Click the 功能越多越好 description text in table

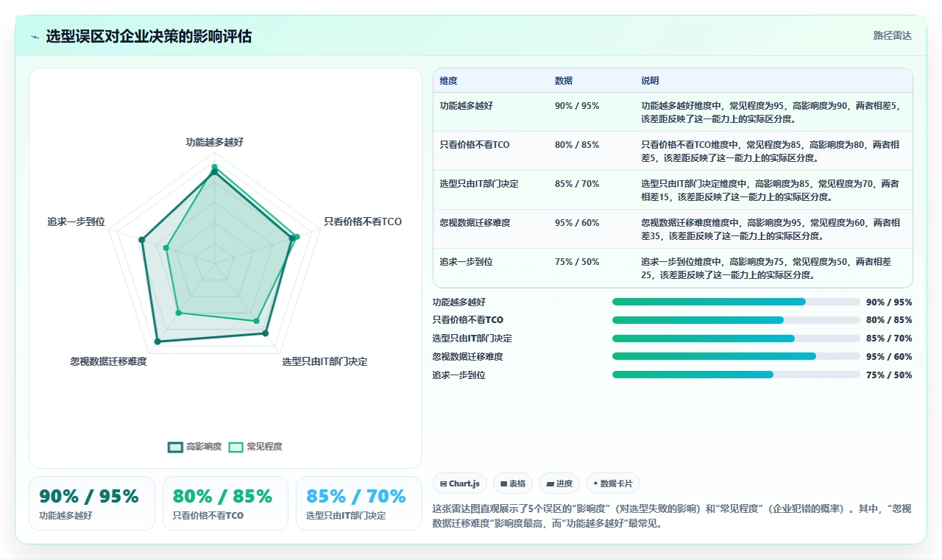pyautogui.click(x=771, y=112)
